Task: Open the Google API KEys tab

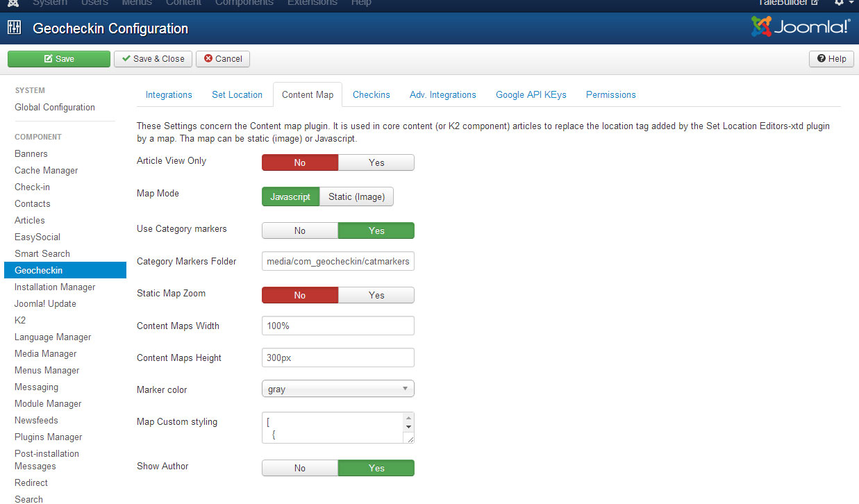Action: tap(531, 95)
